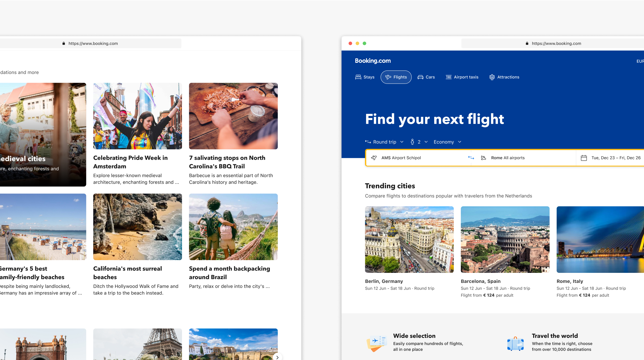Click the lock icon in the right browser address bar
Image resolution: width=644 pixels, height=360 pixels.
pos(527,43)
